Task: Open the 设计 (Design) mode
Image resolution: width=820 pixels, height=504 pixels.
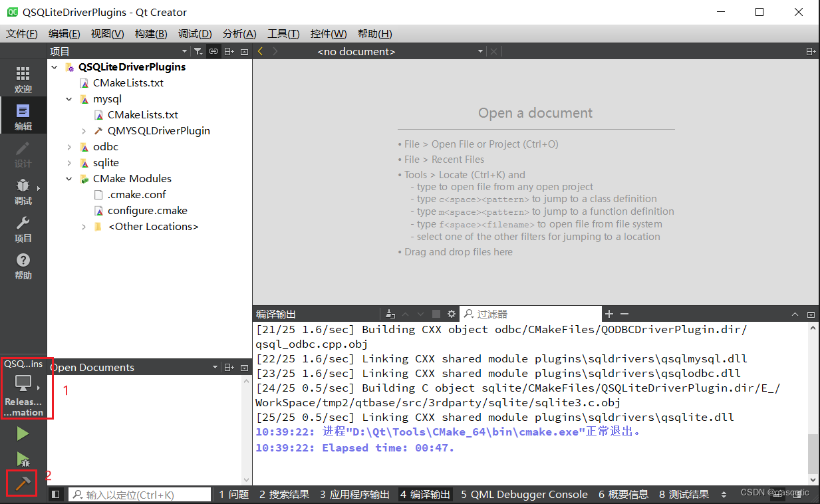Action: click(23, 154)
